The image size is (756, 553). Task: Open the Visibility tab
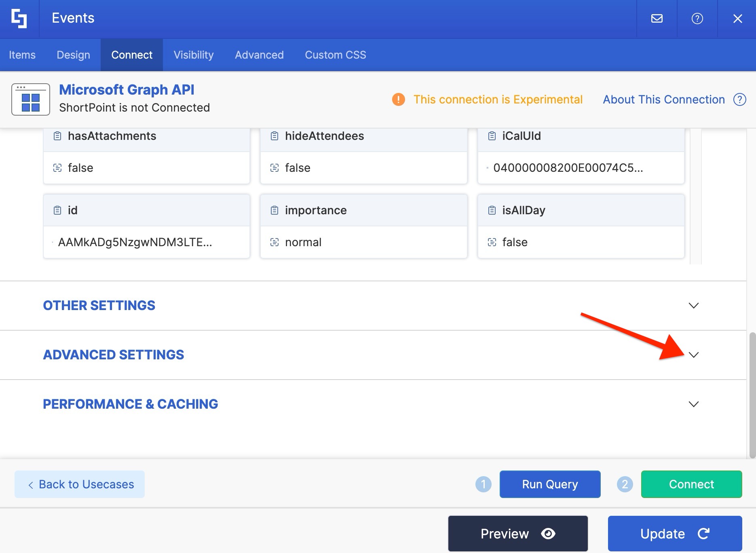pos(194,55)
